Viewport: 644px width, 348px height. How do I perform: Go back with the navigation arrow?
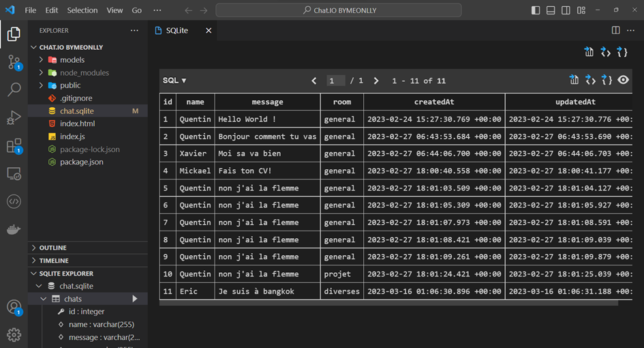pos(188,10)
